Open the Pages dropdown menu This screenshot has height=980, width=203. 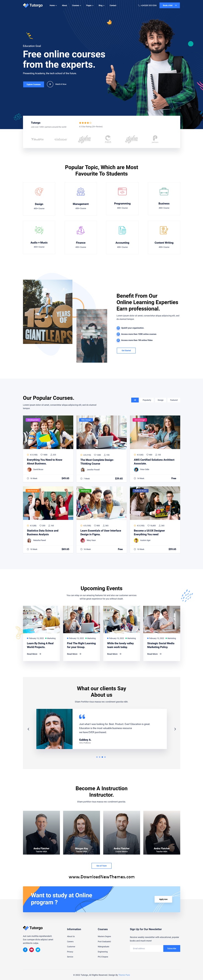(90, 5)
